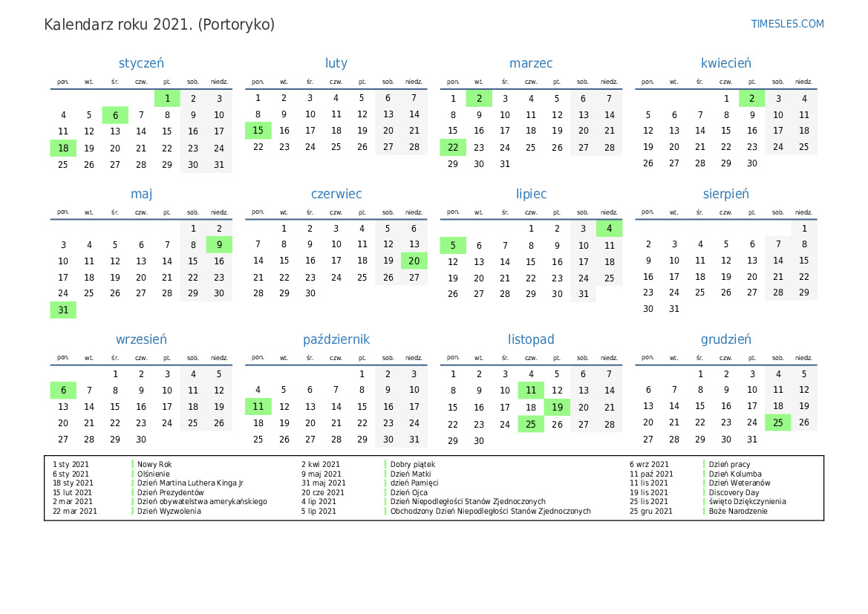
Task: Select highlighted January 1 New Year
Action: [167, 99]
